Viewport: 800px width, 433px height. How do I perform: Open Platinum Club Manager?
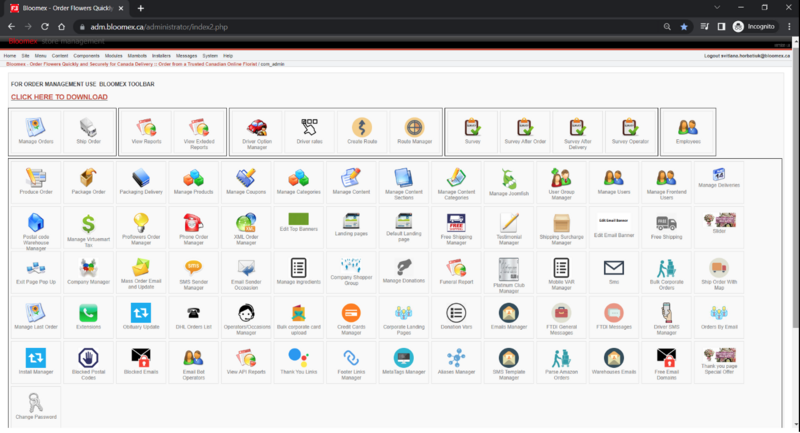tap(509, 272)
